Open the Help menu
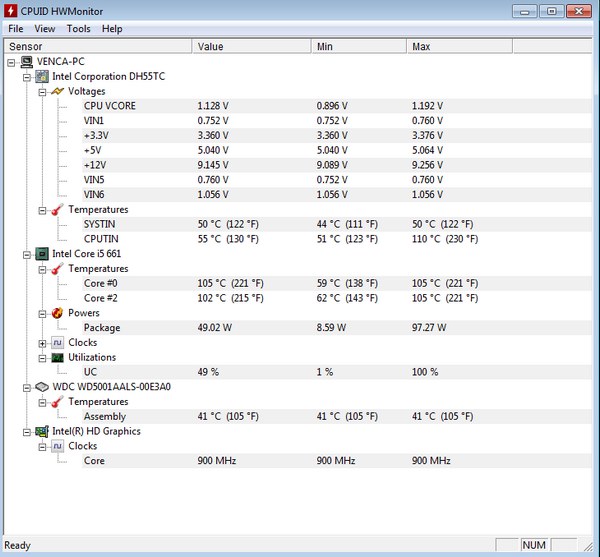600x557 pixels. tap(112, 29)
